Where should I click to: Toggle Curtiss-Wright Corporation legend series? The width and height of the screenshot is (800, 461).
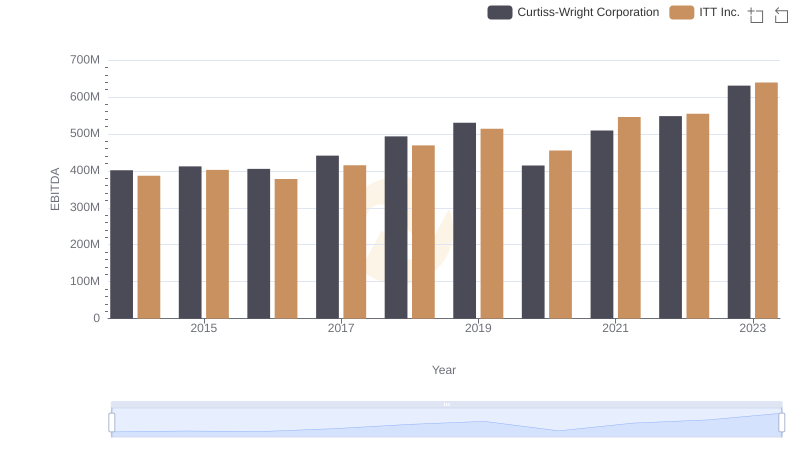tap(573, 12)
